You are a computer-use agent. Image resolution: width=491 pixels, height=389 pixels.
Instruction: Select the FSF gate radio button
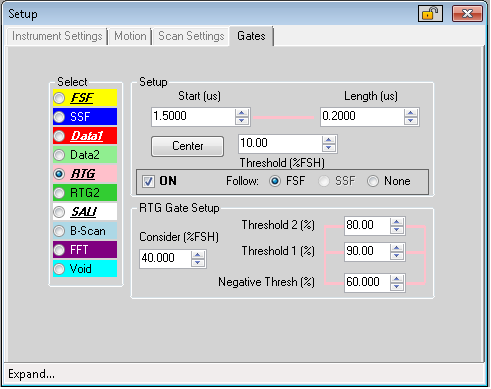pos(59,98)
